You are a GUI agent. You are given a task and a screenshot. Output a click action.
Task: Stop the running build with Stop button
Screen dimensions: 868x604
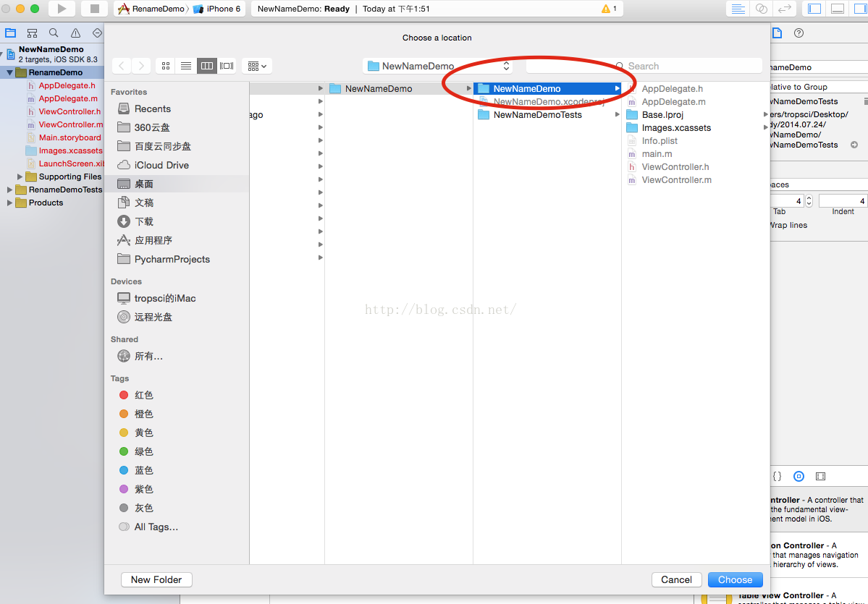coord(95,8)
